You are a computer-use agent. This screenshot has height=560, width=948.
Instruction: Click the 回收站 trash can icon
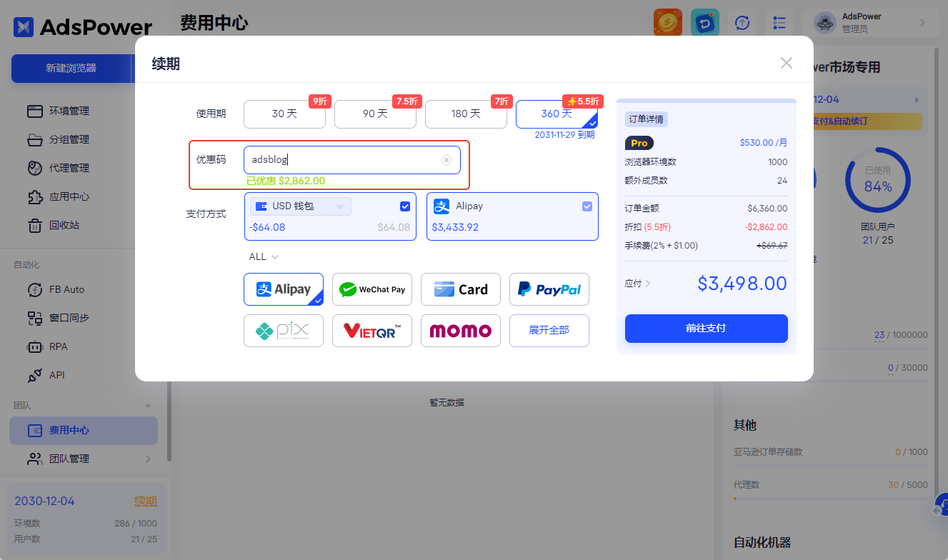coord(35,226)
